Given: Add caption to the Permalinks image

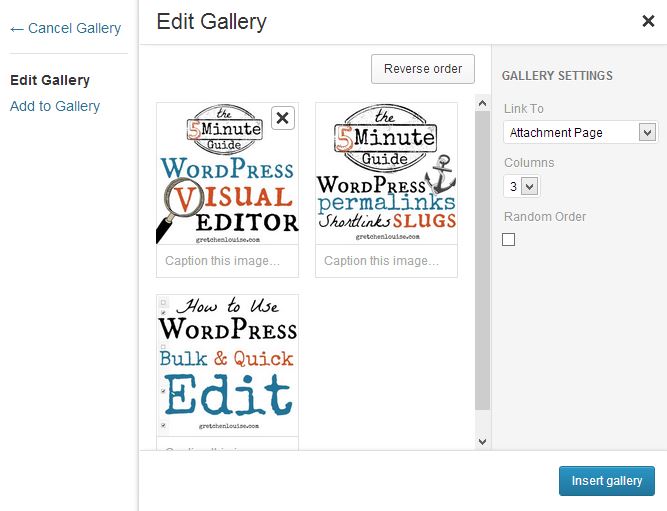Looking at the screenshot, I should coord(386,261).
